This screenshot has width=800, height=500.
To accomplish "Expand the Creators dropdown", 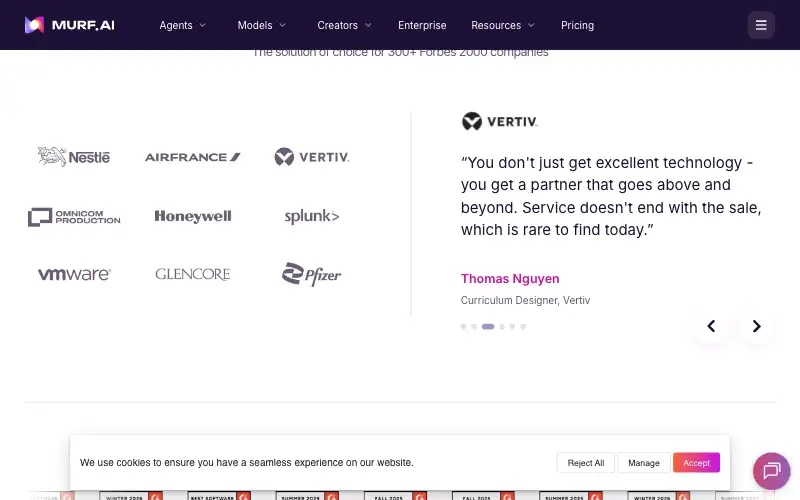I will 344,25.
